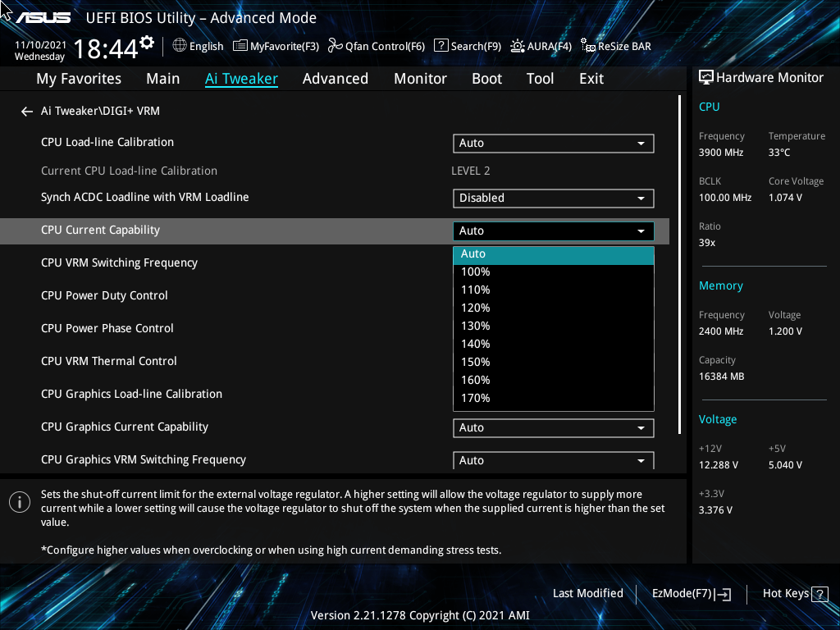Click the Memory section heading

[720, 286]
